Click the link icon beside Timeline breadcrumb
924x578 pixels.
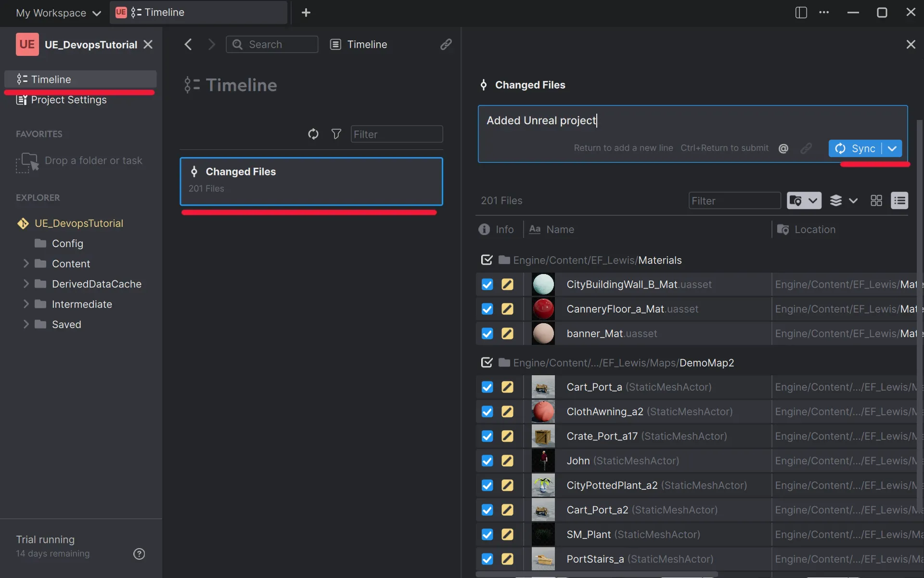pos(446,44)
